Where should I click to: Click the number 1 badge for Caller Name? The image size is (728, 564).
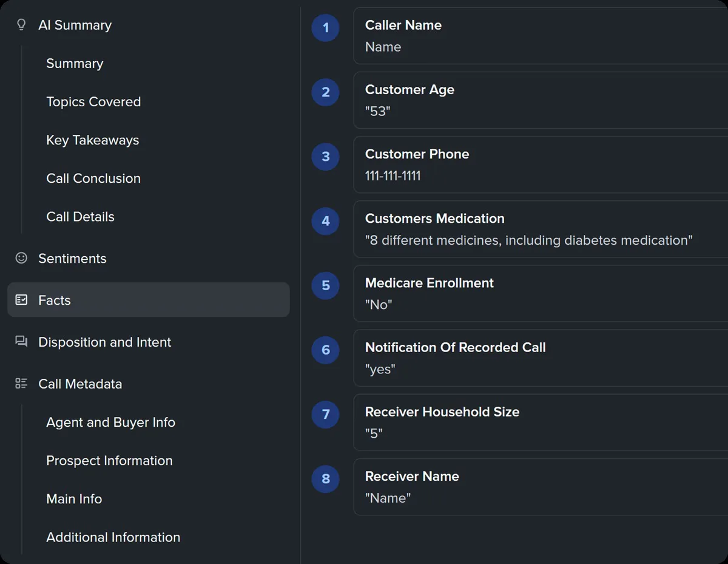coord(326,28)
